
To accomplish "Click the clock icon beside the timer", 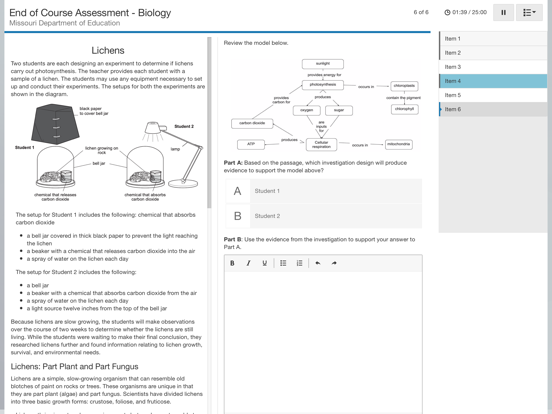I will tap(447, 12).
